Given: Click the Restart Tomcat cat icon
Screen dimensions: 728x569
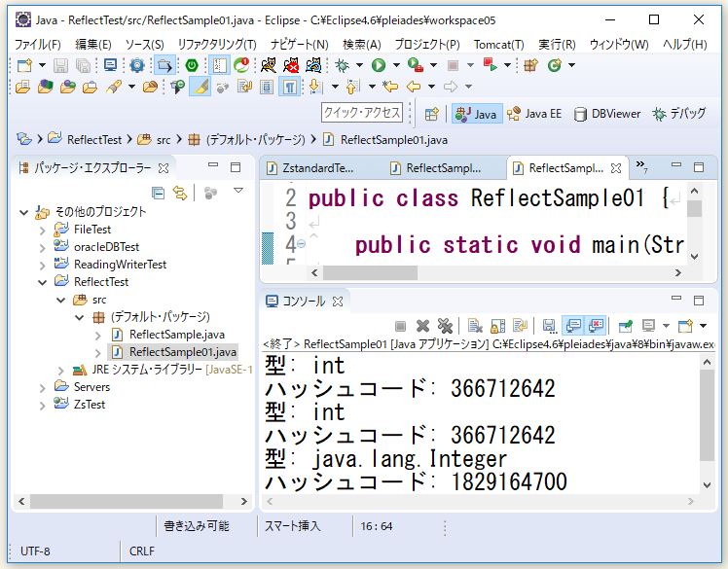Looking at the screenshot, I should pyautogui.click(x=313, y=65).
